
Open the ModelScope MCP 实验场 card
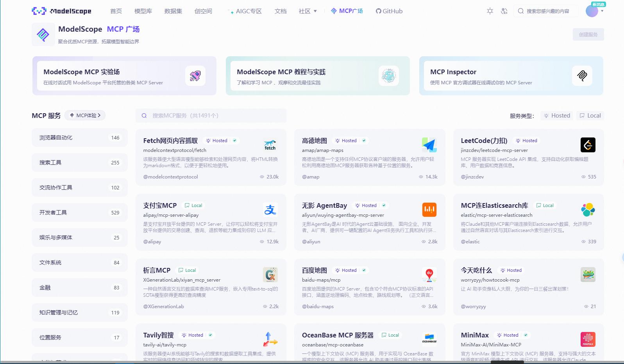124,76
